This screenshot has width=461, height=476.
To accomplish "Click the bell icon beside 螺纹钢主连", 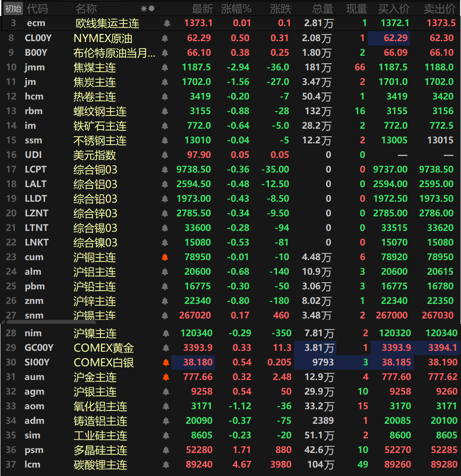I will (x=165, y=111).
